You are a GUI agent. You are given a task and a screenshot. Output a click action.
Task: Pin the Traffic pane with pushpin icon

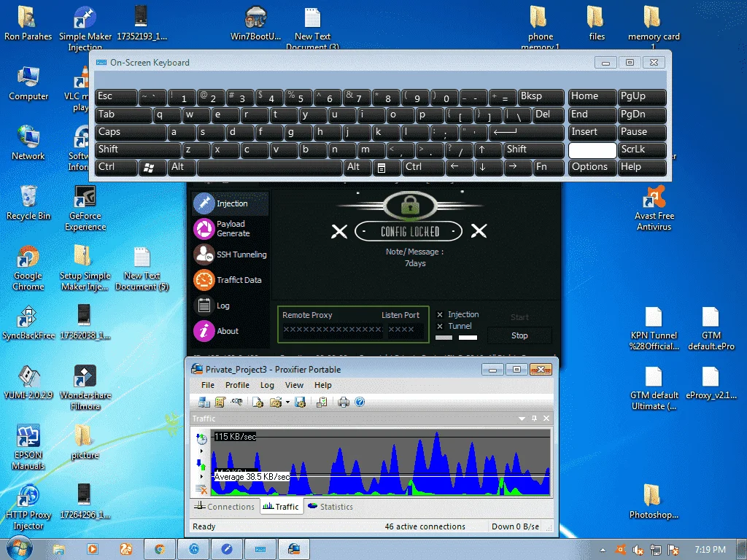pyautogui.click(x=535, y=418)
